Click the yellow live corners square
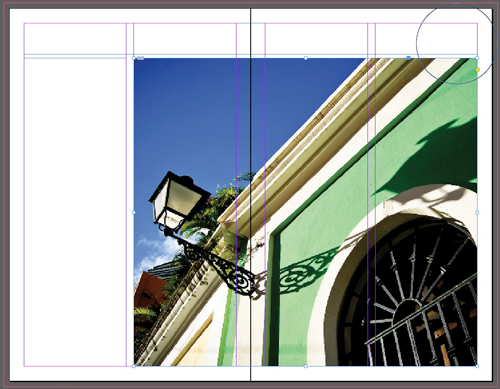The image size is (500, 389). (477, 70)
